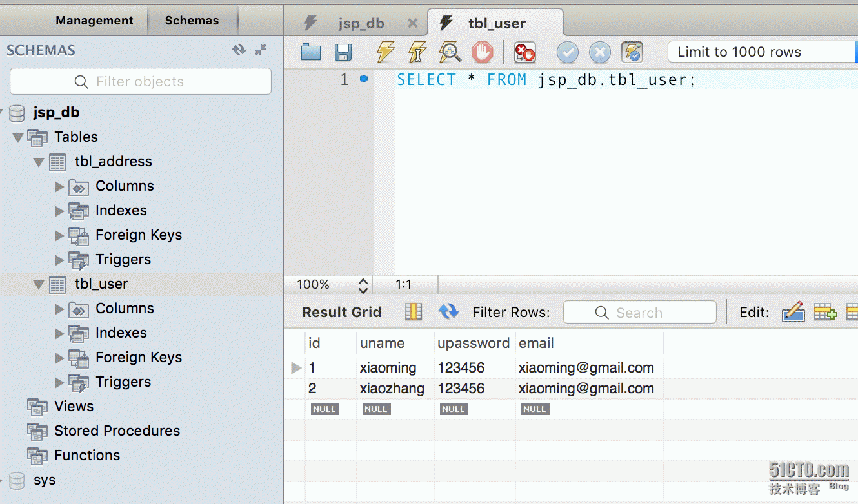Click NULL cell under id column
858x504 pixels.
(324, 409)
